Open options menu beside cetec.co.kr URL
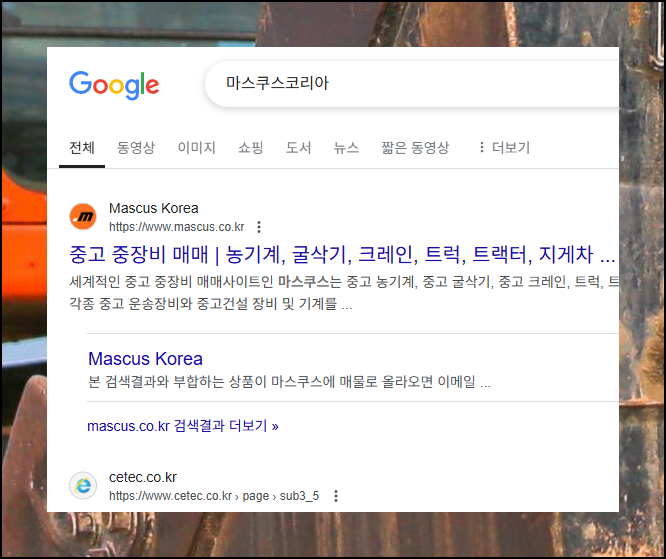666x559 pixels. tap(336, 496)
